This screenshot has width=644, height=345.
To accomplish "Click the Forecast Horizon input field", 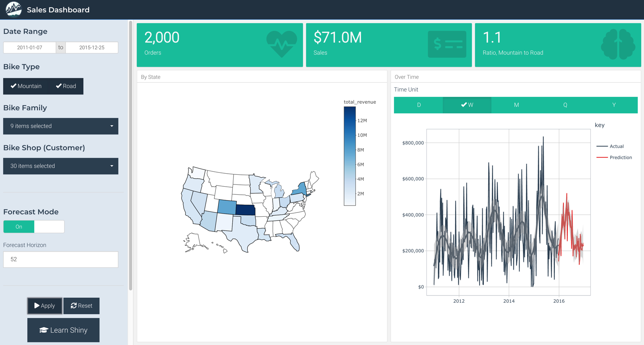I will 61,259.
